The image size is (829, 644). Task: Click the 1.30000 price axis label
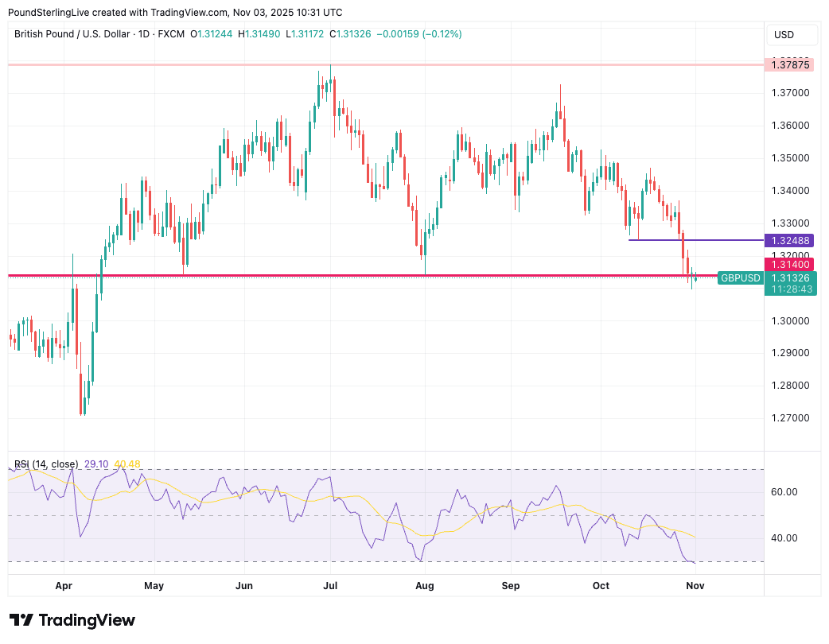coord(790,321)
